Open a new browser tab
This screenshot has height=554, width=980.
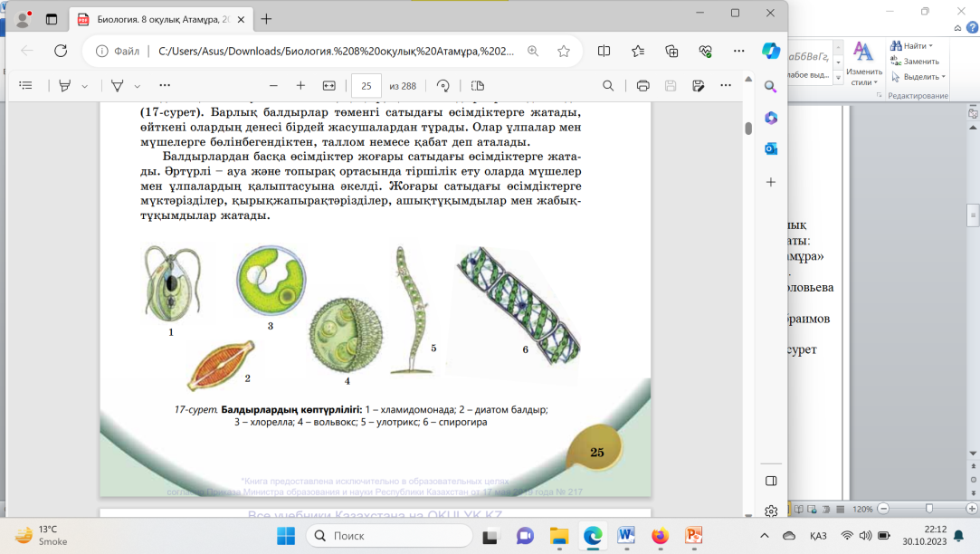click(266, 19)
